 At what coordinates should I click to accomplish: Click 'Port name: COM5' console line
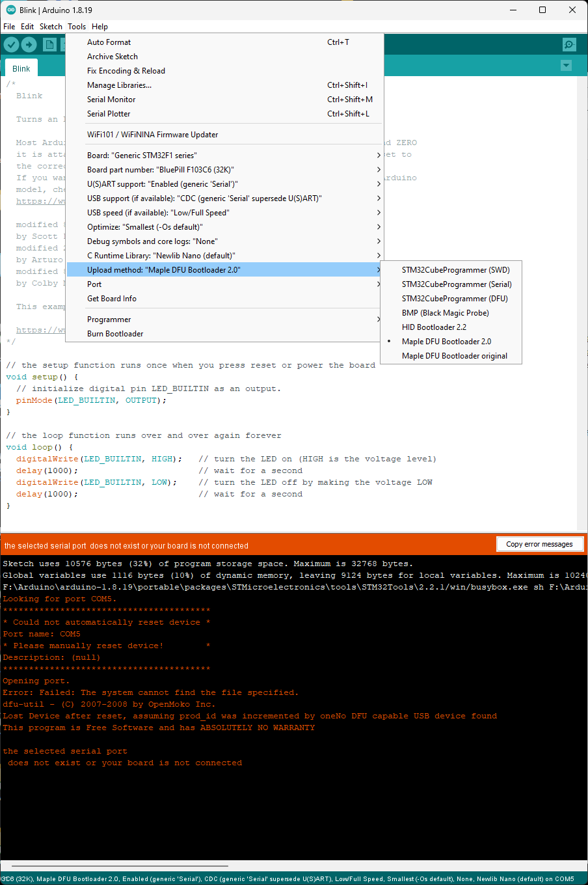tap(42, 634)
